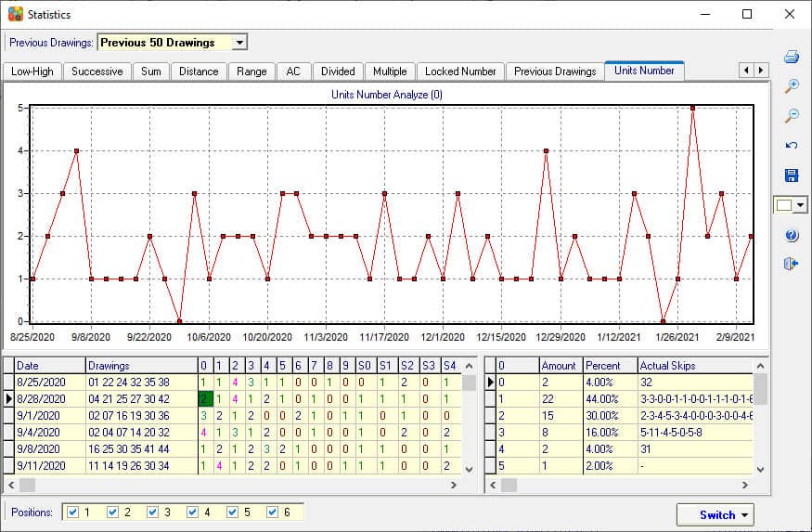Screen dimensions: 812x532
Task: Switch to the Low-High tab
Action: 32,71
